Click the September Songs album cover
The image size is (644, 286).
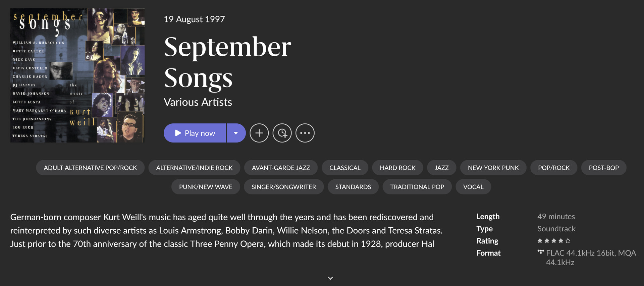(77, 75)
